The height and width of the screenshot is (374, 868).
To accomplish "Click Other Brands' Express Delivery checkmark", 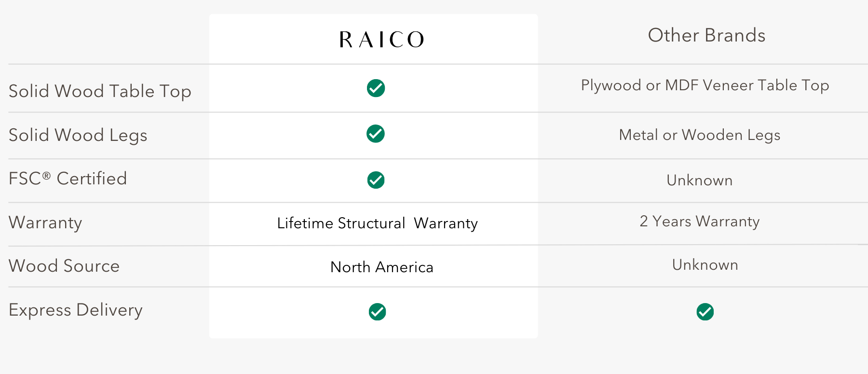I will [705, 312].
